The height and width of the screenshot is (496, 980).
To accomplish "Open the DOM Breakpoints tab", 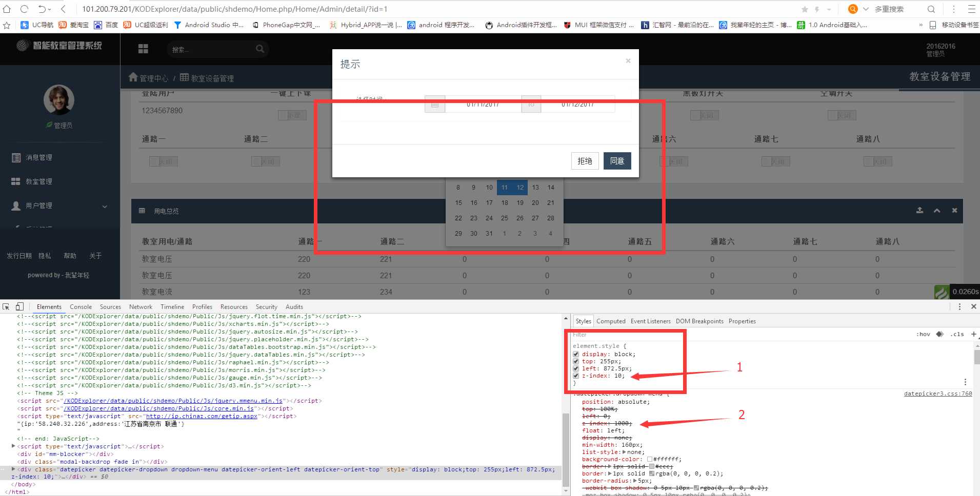I will 699,321.
